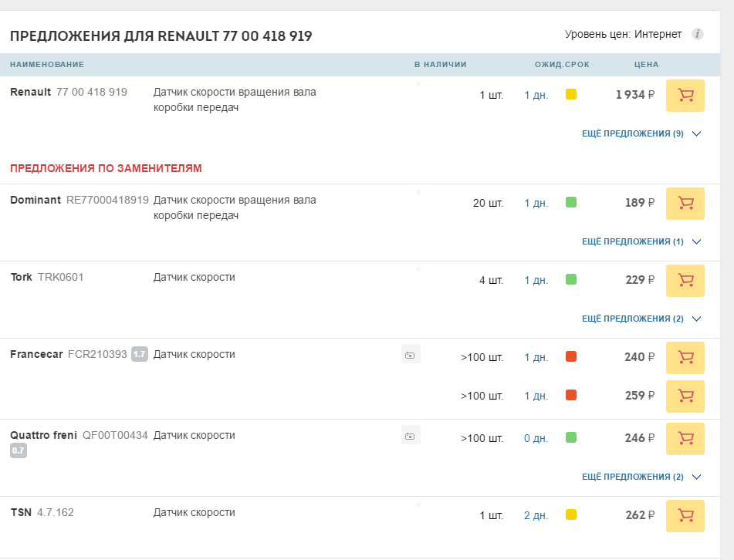Open price level info icon
The image size is (734, 560).
point(698,34)
